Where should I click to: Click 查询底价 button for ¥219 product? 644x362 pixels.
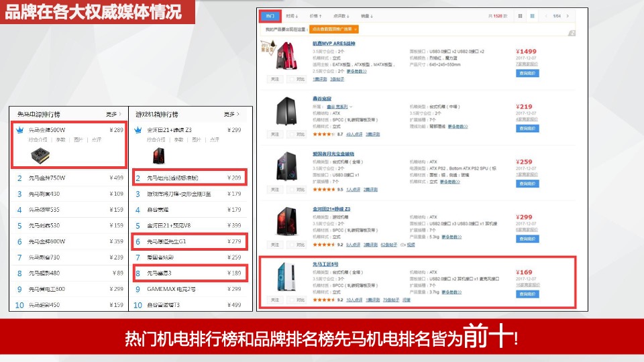pos(527,129)
